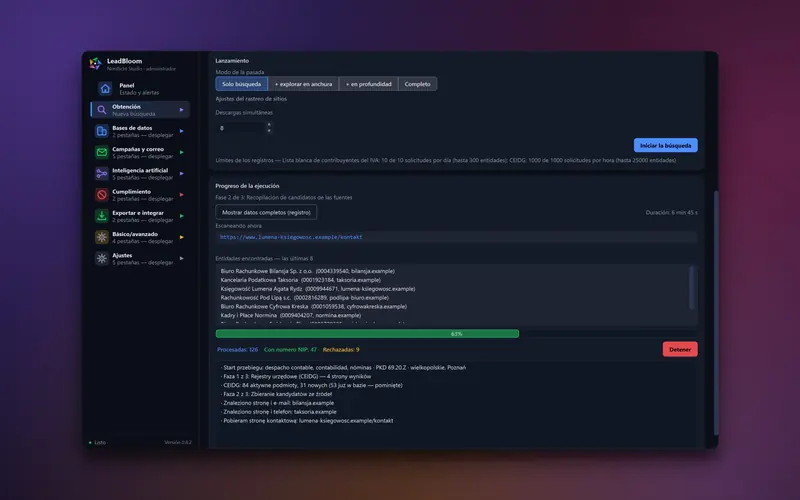Click the Básico/avanzado gear icon
800x500 pixels.
[x=102, y=237]
